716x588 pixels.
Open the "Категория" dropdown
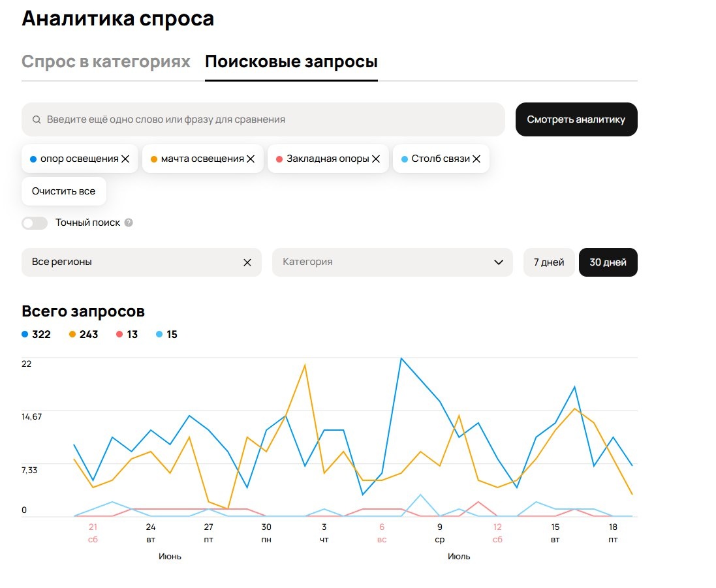pyautogui.click(x=392, y=262)
